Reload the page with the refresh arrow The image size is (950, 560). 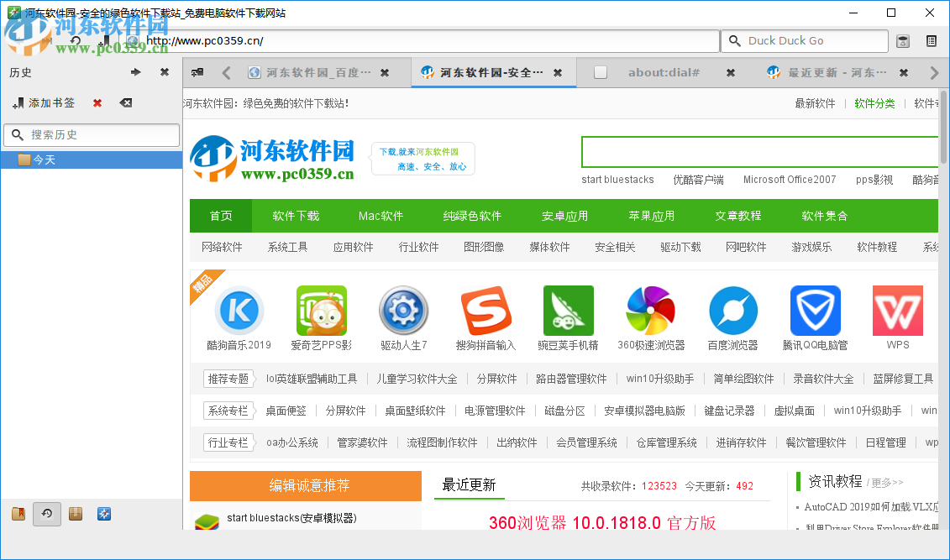click(75, 39)
